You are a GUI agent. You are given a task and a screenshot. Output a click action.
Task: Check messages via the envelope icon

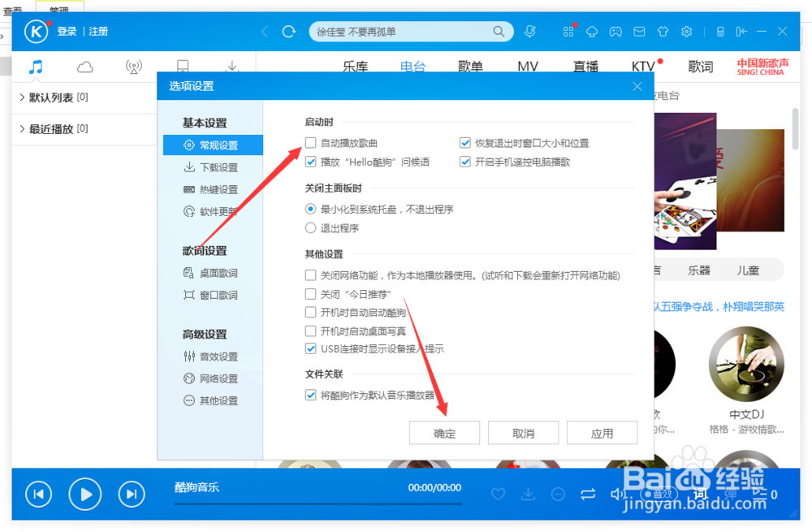tap(639, 31)
